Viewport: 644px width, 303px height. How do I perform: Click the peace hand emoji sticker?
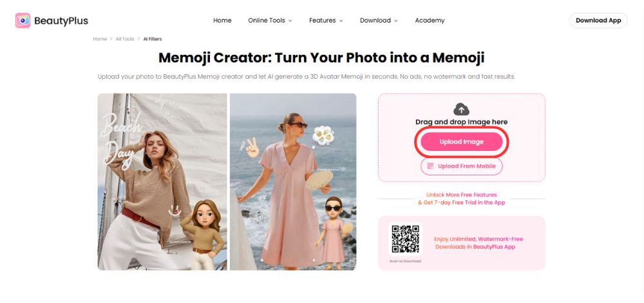[252, 148]
